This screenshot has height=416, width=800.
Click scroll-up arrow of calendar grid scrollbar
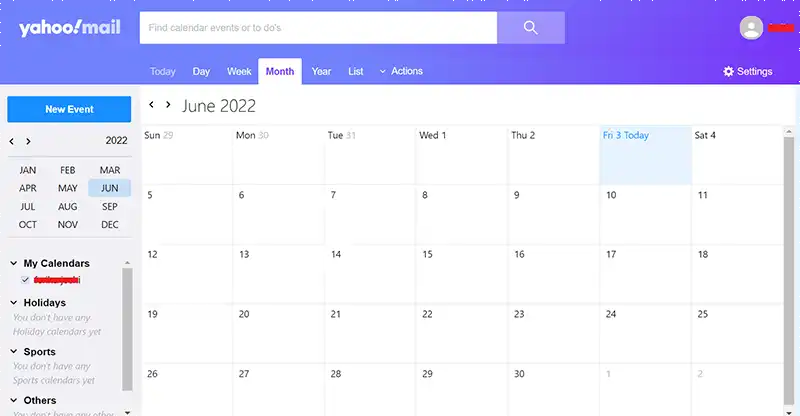[789, 132]
